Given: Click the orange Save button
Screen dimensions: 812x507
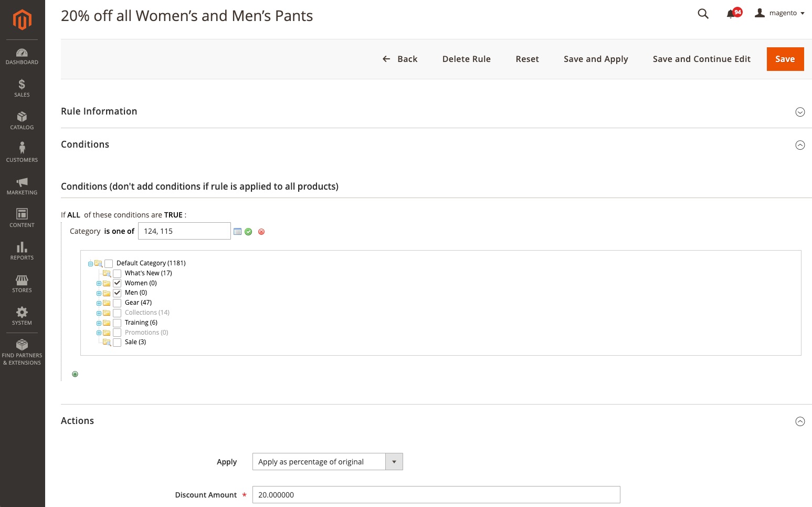Looking at the screenshot, I should click(785, 59).
